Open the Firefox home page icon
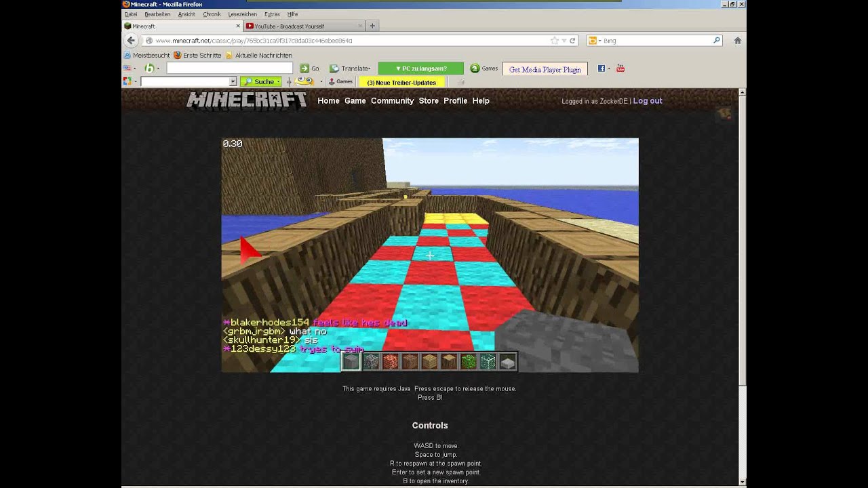 click(738, 41)
